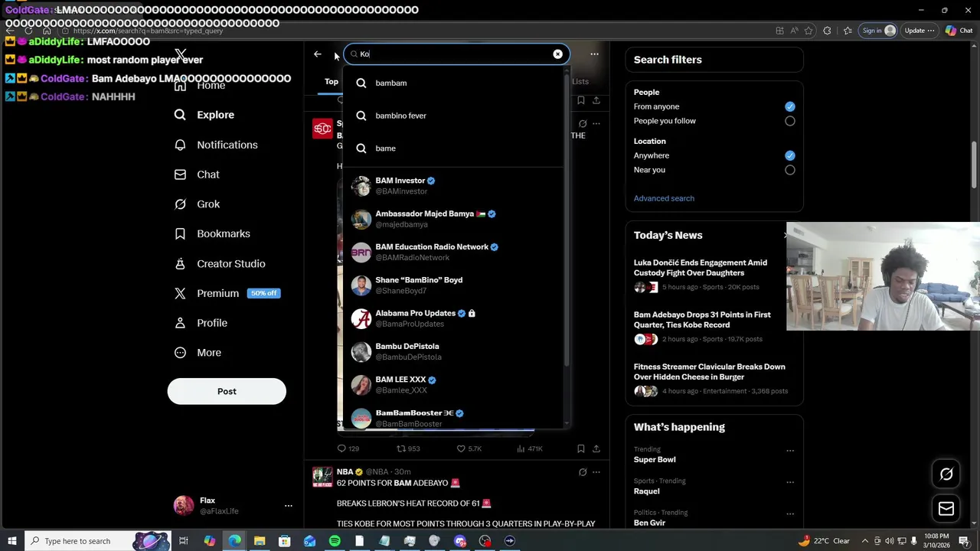This screenshot has height=551, width=980.
Task: Click the floating Grok button
Action: point(946,474)
